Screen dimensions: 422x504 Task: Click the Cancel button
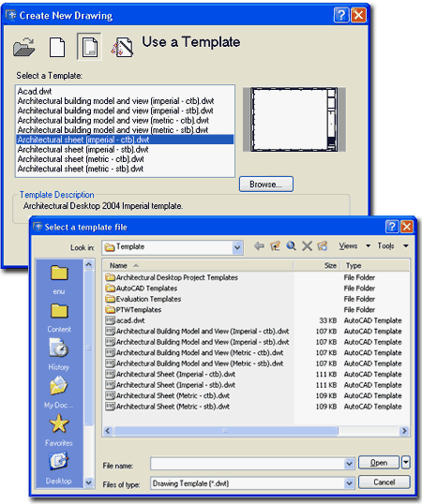coord(384,482)
